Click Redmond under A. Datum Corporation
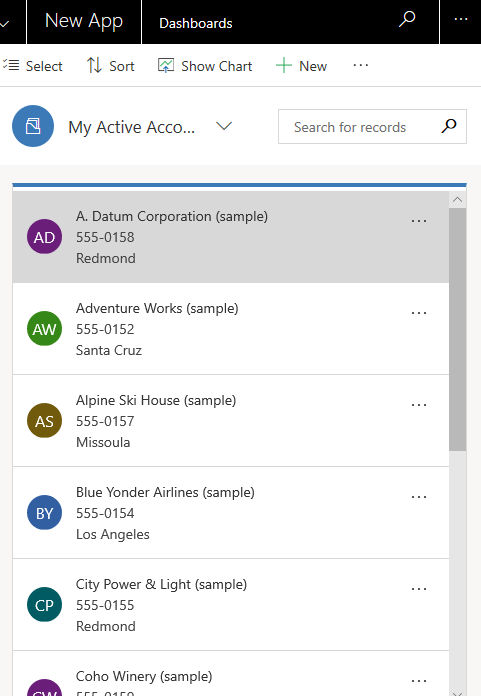Viewport: 481px width, 696px height. click(106, 258)
